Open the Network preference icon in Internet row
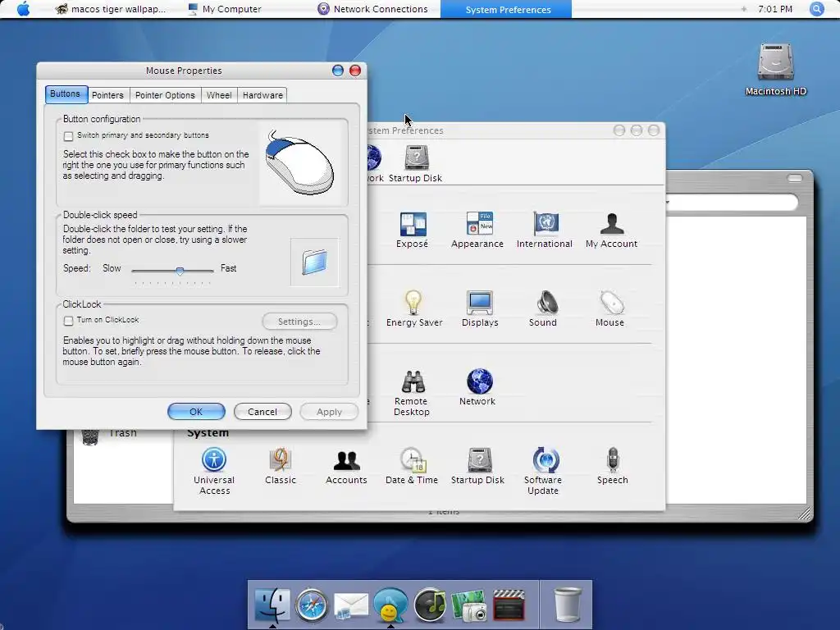Viewport: 840px width, 630px height. click(x=477, y=387)
